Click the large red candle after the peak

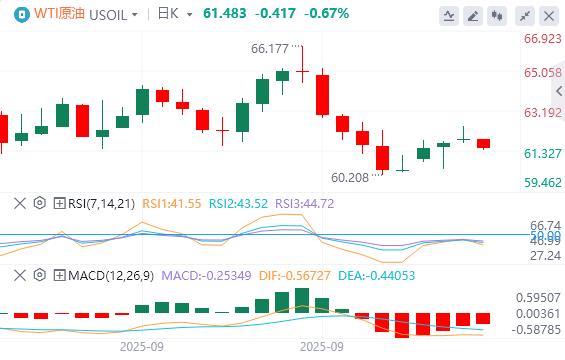tap(322, 95)
